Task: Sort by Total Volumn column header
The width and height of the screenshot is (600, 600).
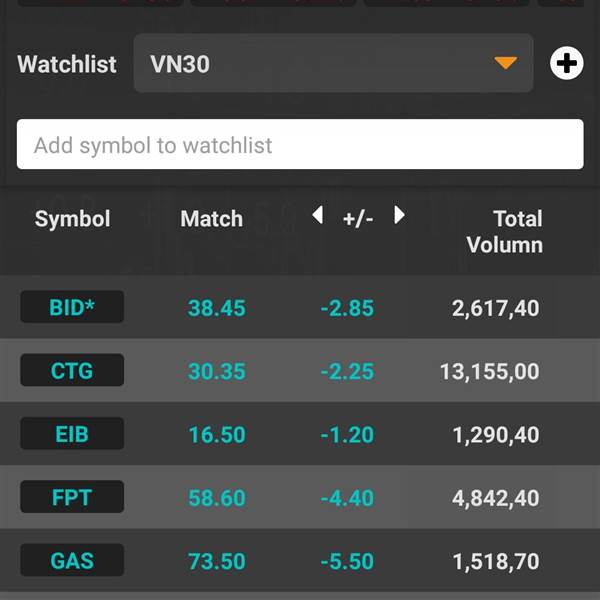Action: coord(504,232)
